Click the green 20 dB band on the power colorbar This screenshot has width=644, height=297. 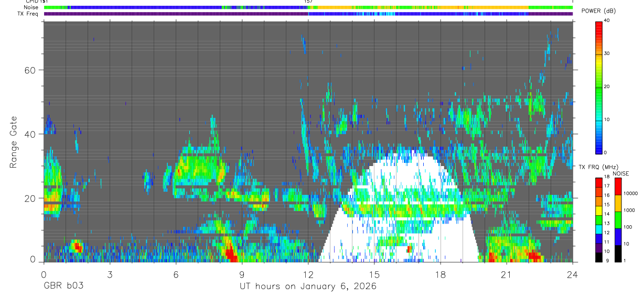[x=598, y=87]
